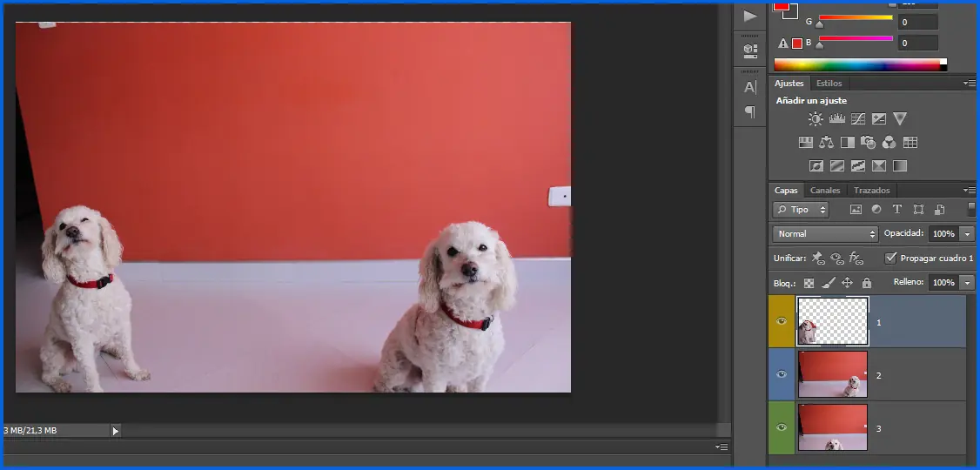This screenshot has width=980, height=470.
Task: Filter layers by adjustment layers
Action: point(876,210)
